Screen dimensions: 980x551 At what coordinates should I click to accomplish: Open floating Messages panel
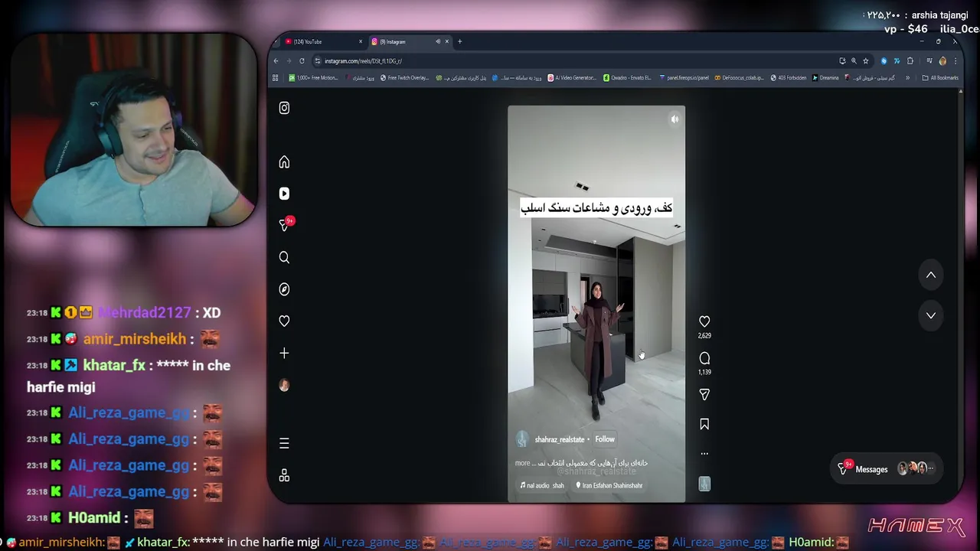pyautogui.click(x=887, y=469)
